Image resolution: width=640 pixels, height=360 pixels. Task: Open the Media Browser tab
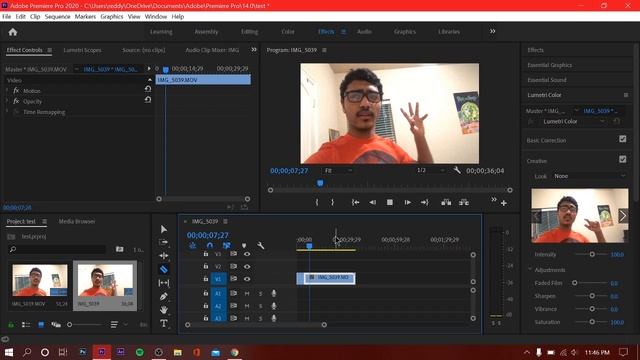[77, 221]
